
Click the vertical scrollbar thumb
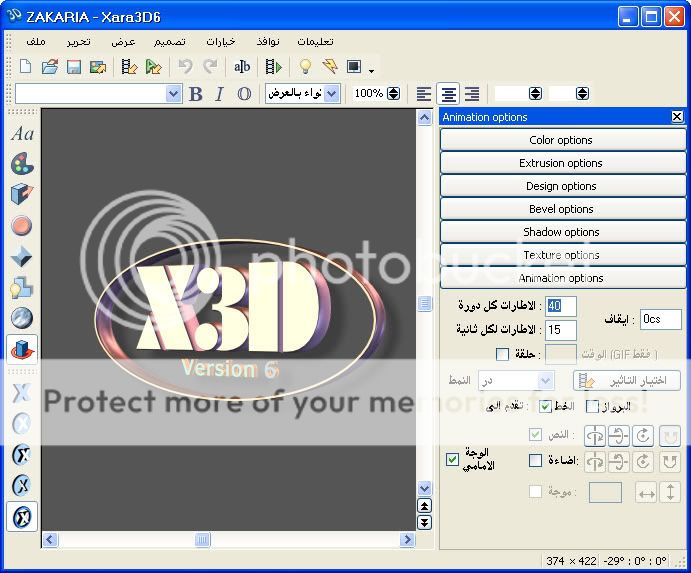tap(424, 303)
